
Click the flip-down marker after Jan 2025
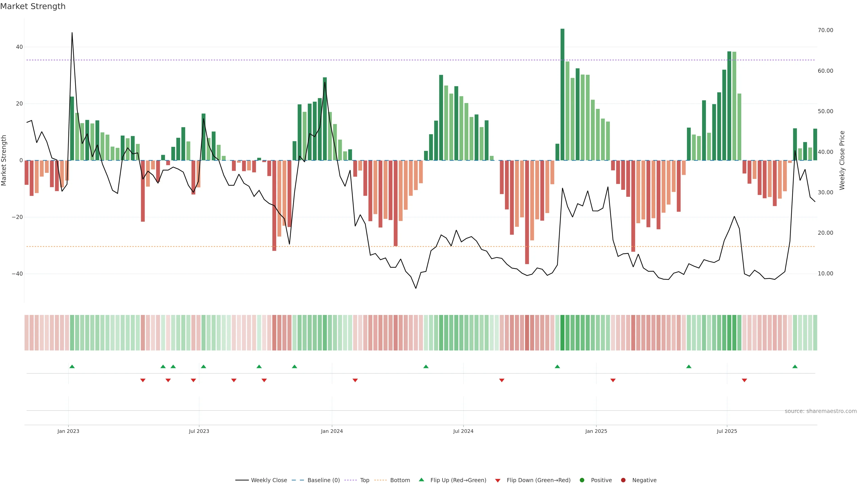pyautogui.click(x=613, y=380)
